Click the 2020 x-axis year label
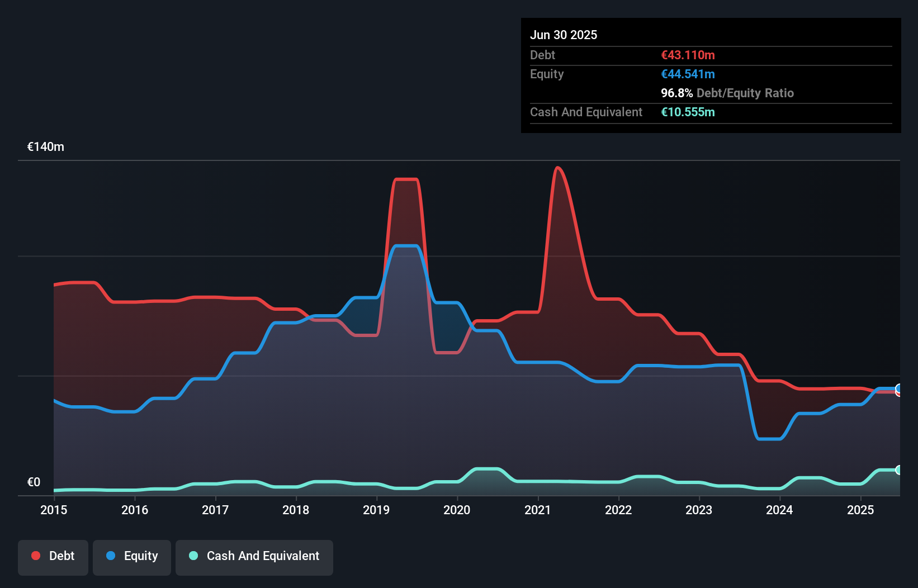This screenshot has width=918, height=588. pyautogui.click(x=457, y=510)
